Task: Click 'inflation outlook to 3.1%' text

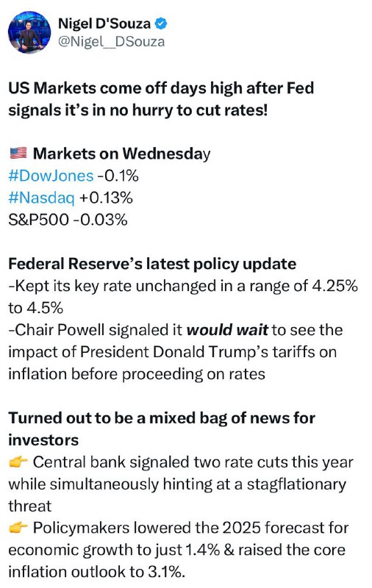Action: 97,572
